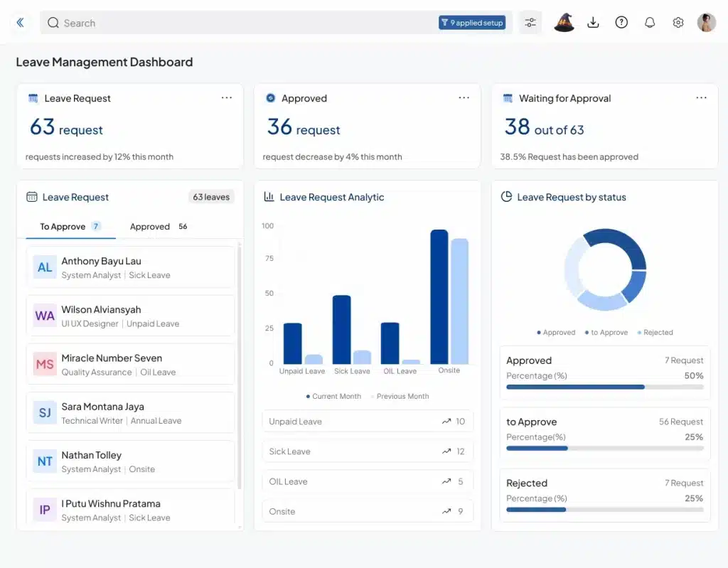Click the wizard hat icon
728x568 pixels.
pyautogui.click(x=564, y=23)
